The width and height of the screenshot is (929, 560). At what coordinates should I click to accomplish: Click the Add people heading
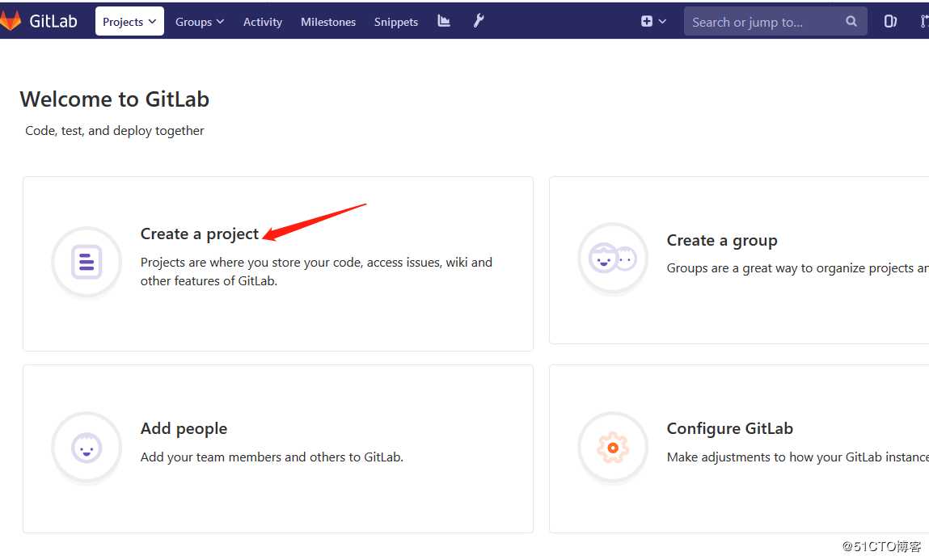pyautogui.click(x=184, y=429)
